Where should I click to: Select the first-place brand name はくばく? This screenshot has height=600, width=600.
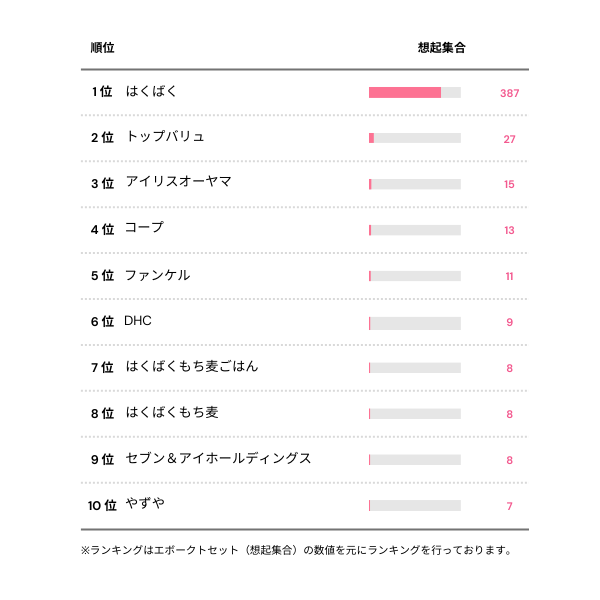152,92
